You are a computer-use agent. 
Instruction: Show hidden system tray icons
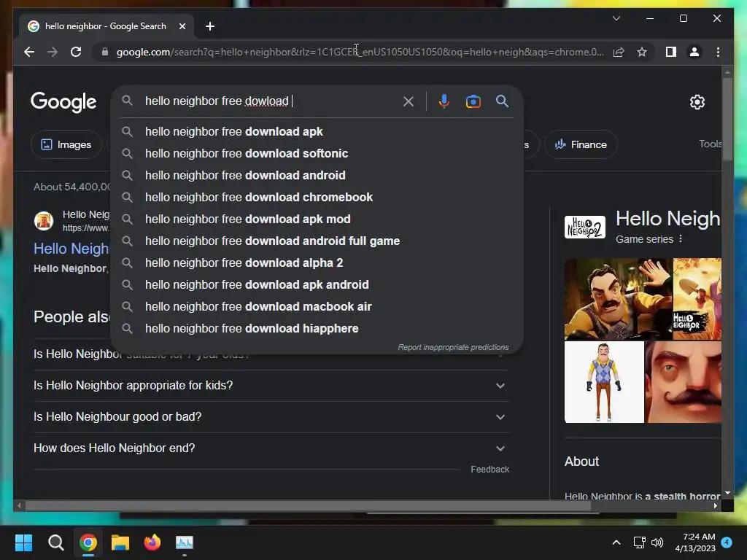pos(616,542)
